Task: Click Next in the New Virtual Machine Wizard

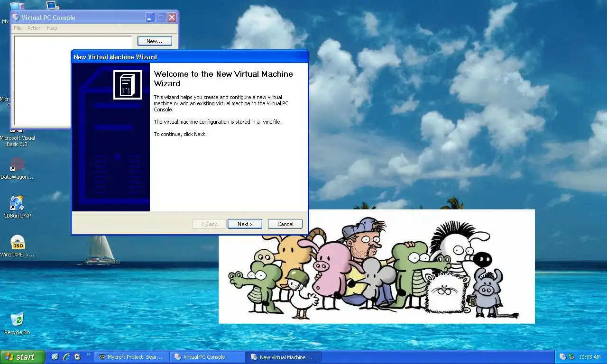Action: (x=245, y=224)
